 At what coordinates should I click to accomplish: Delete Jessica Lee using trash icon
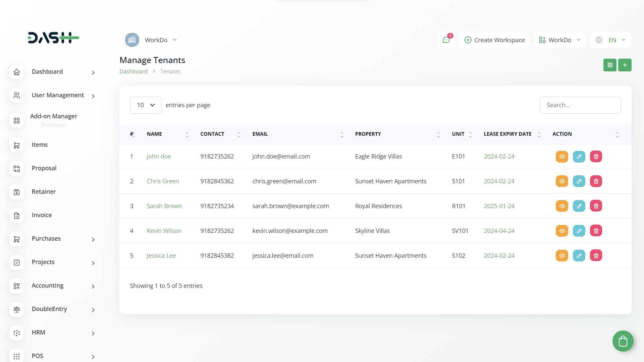point(596,256)
